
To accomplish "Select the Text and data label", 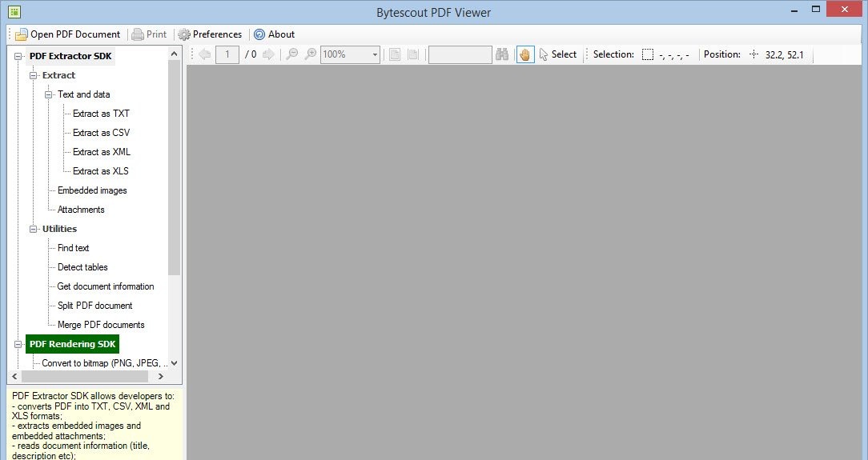I will coord(83,94).
